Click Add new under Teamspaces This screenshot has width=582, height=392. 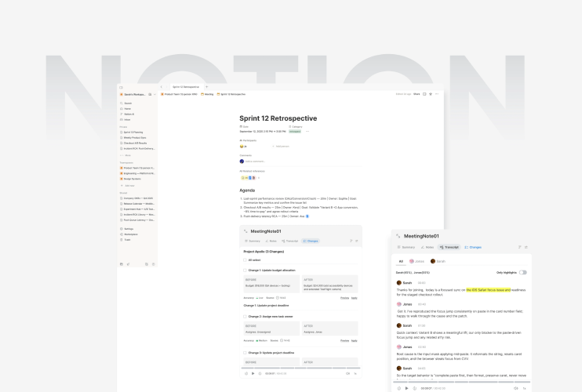tap(128, 186)
